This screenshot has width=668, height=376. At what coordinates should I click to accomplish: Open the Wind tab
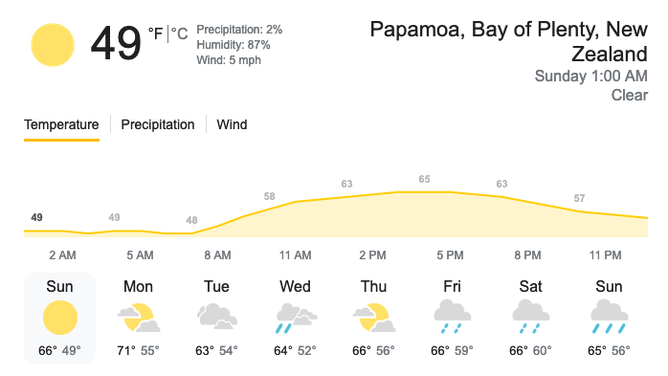tap(232, 124)
